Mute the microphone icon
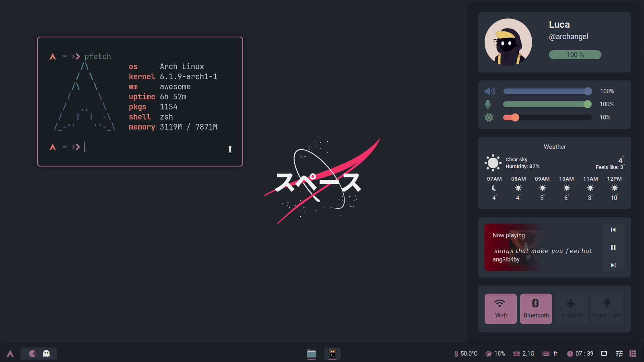This screenshot has height=362, width=644. [488, 104]
